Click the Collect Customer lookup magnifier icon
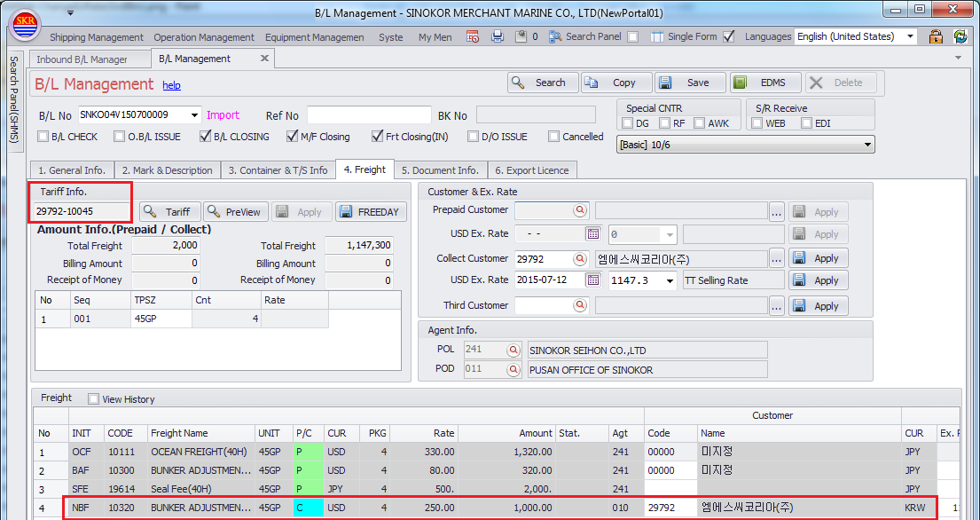Screen dimensions: 980x520 click(580, 259)
